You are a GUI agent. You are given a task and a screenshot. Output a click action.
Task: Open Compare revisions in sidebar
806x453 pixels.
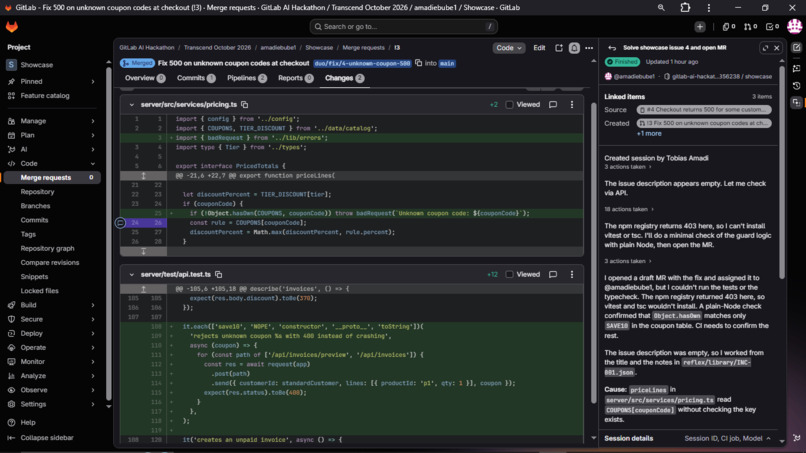(49, 263)
